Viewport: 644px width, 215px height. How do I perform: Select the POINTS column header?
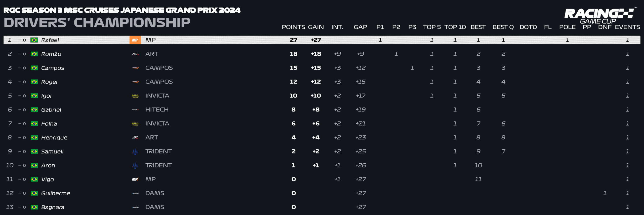[x=293, y=27]
